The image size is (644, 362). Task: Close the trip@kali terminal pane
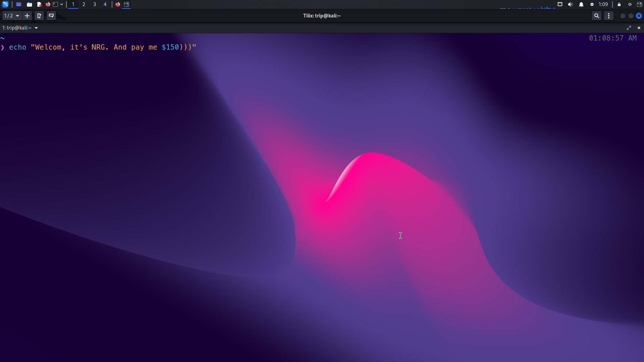tap(639, 28)
